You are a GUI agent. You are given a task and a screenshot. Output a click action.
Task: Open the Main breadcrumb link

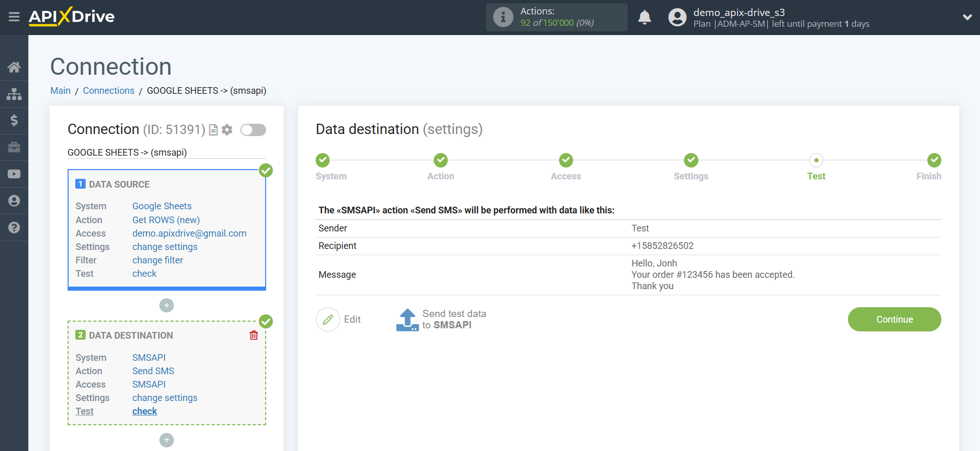[60, 91]
